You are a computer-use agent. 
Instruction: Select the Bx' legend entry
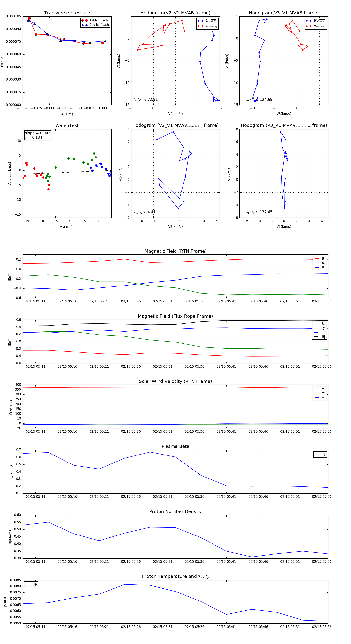pos(320,324)
